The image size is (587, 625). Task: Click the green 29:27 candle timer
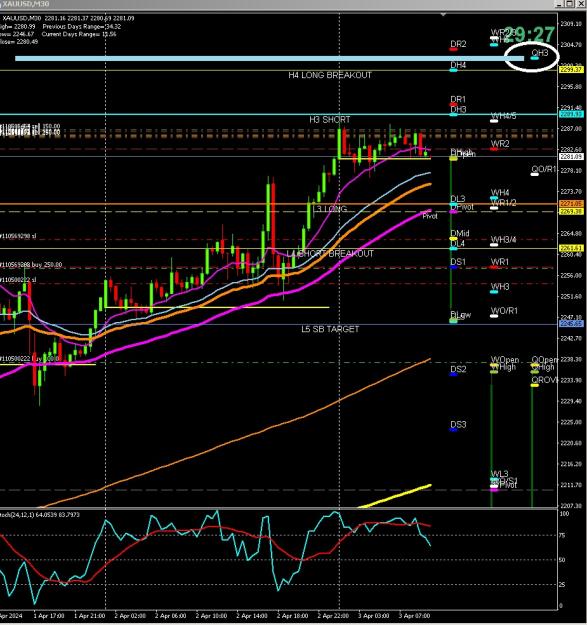tap(529, 35)
